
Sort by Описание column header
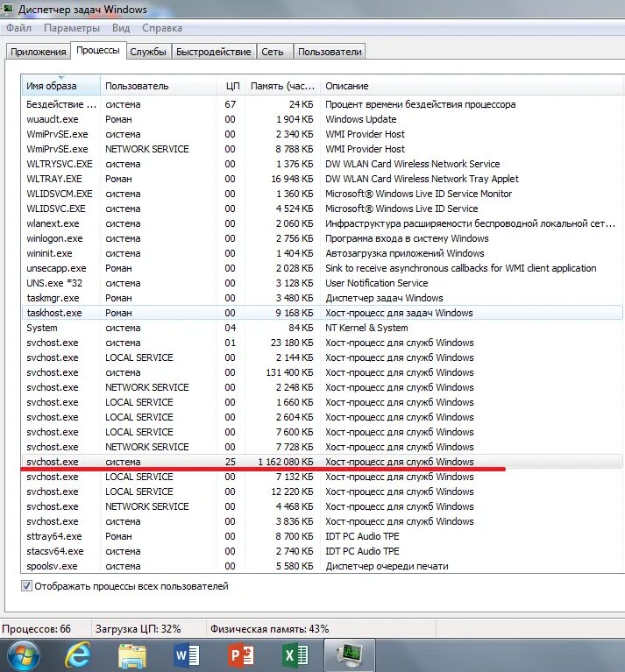click(x=472, y=86)
